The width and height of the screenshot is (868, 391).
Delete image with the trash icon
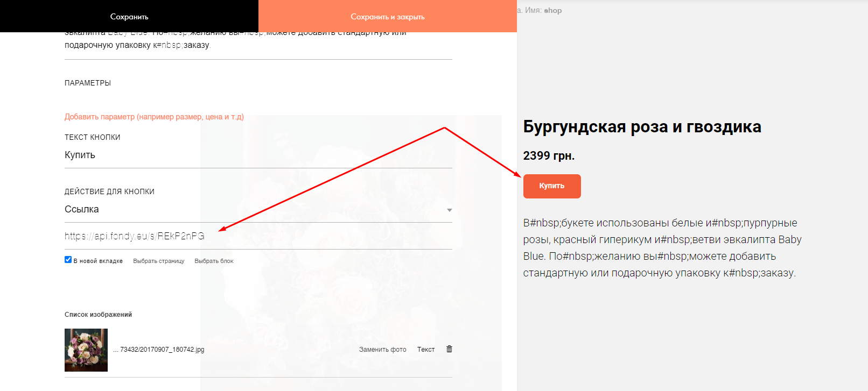pyautogui.click(x=449, y=349)
